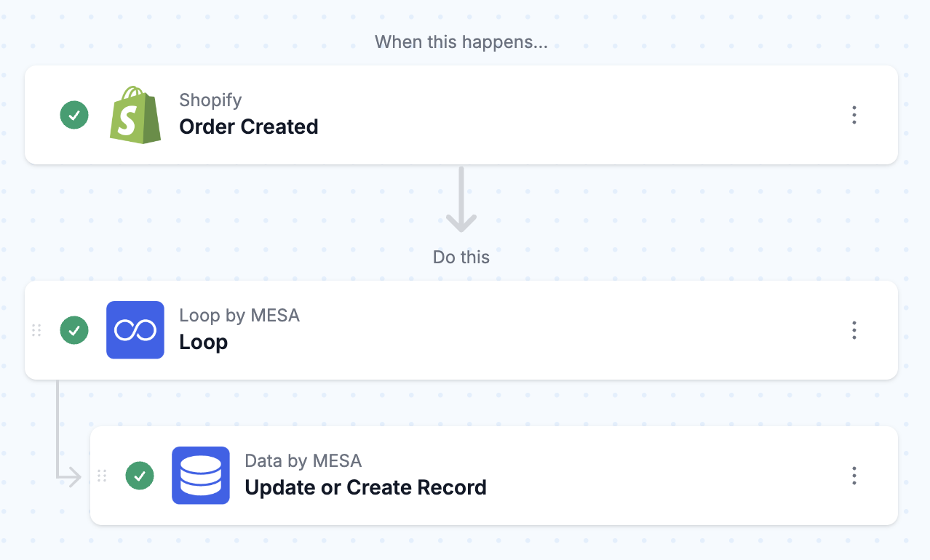Click green checkmark on Update or Create Record
Image resolution: width=930 pixels, height=560 pixels.
tap(140, 476)
